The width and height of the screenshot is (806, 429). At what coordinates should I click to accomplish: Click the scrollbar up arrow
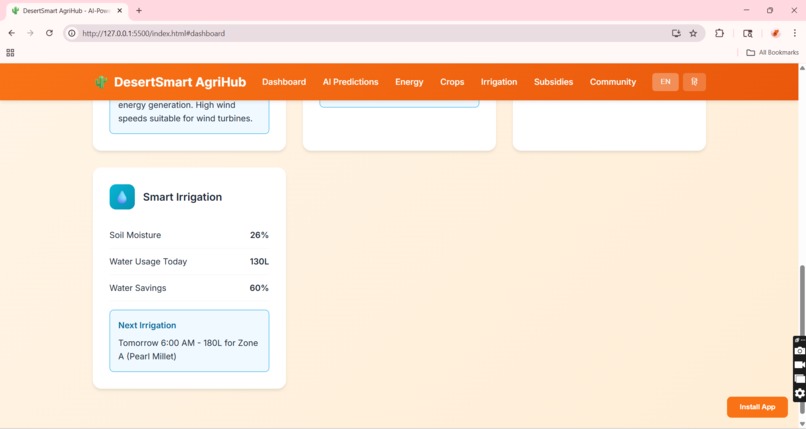coord(802,67)
